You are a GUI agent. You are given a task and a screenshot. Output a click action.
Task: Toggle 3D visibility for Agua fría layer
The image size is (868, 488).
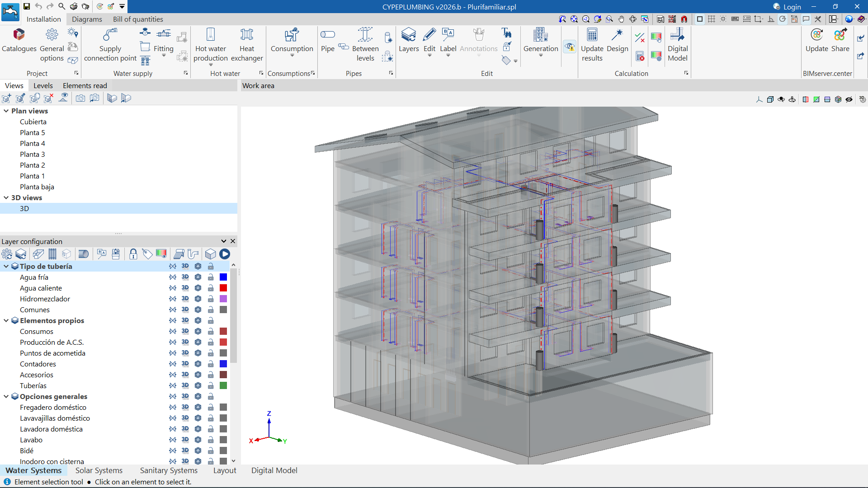coord(185,277)
